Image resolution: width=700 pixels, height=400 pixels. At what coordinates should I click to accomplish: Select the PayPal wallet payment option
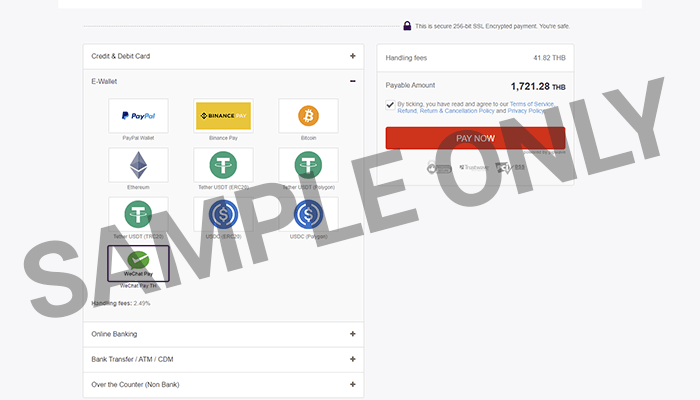coord(138,116)
